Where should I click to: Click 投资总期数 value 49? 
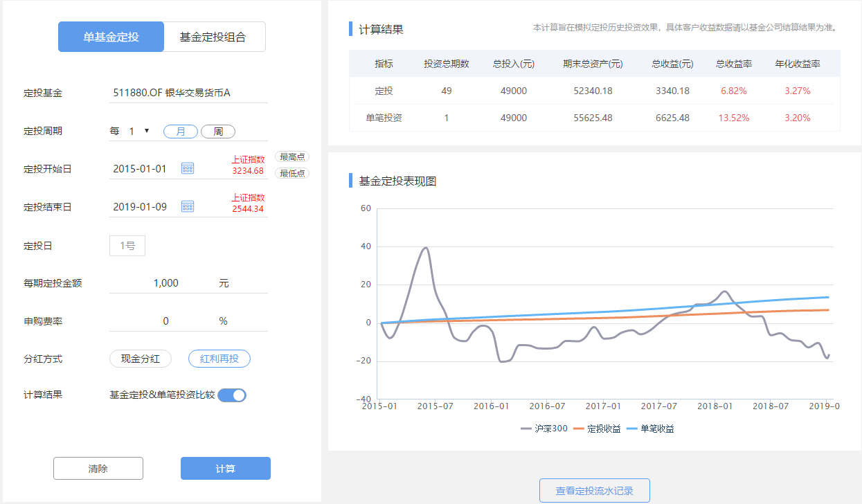447,91
